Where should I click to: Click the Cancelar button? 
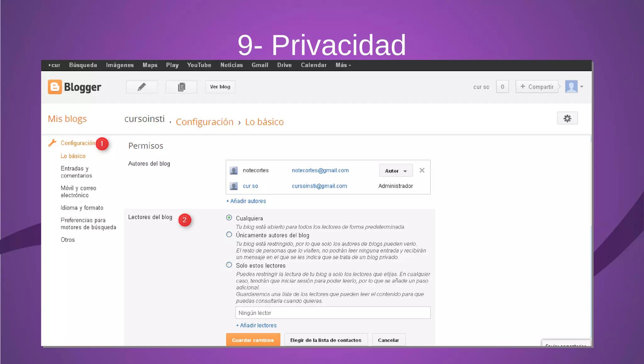(x=389, y=340)
